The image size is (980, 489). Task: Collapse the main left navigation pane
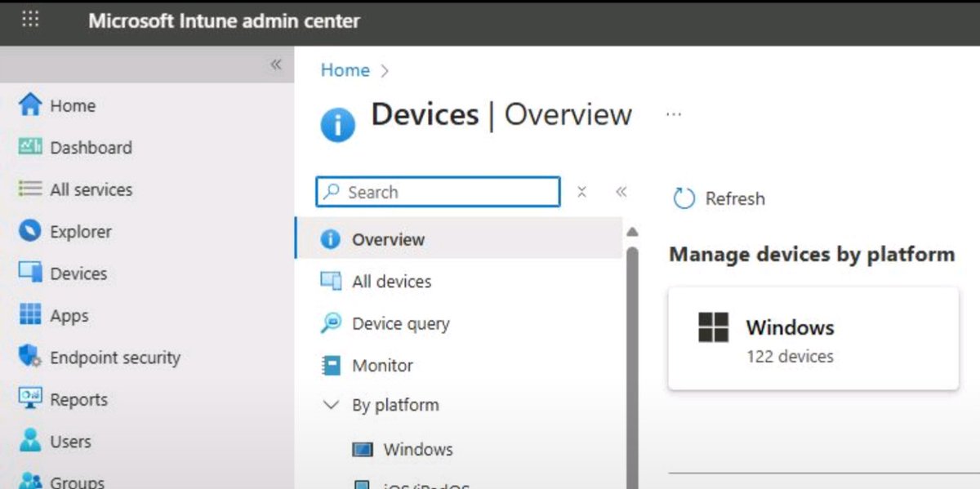pyautogui.click(x=276, y=64)
